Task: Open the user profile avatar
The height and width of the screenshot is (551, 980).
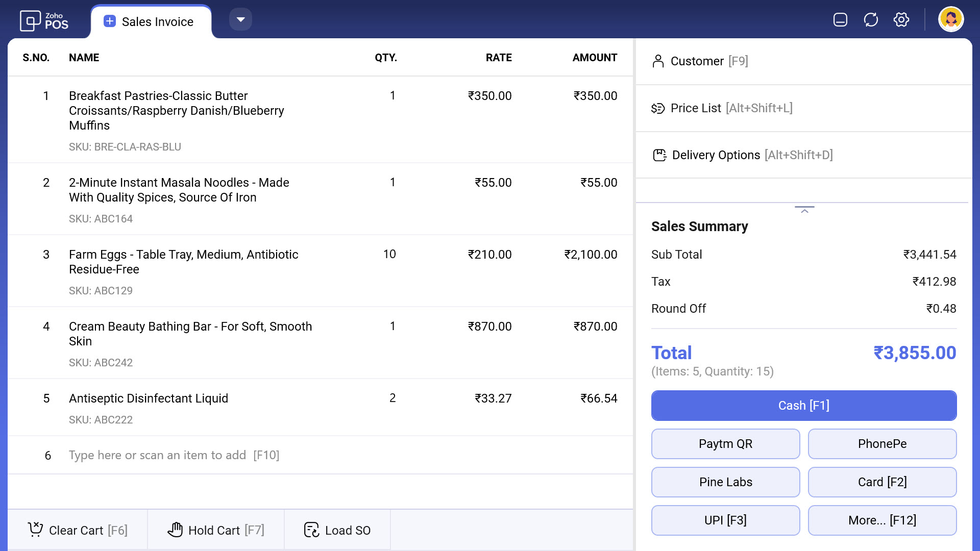Action: [x=950, y=20]
